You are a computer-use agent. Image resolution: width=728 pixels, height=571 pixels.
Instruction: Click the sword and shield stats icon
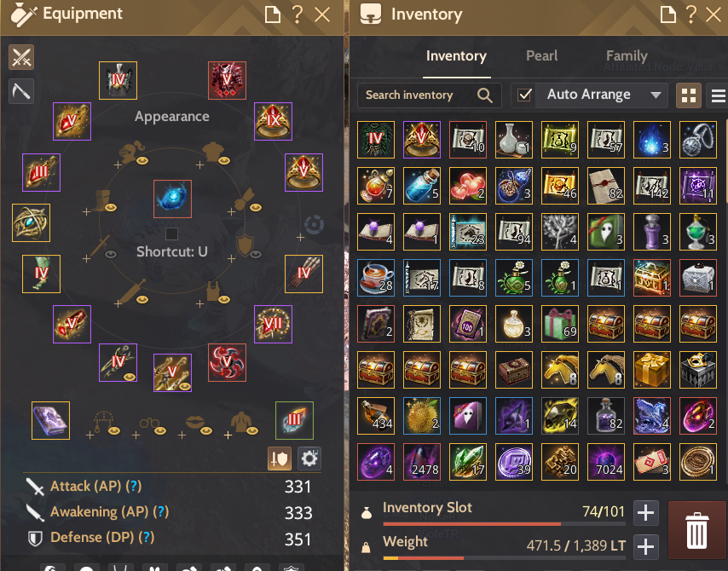(280, 459)
